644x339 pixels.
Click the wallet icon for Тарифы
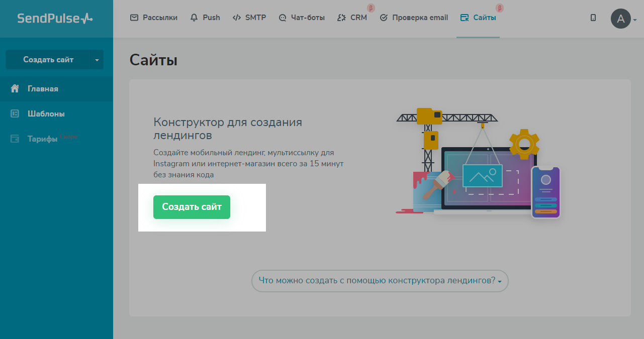tap(15, 139)
